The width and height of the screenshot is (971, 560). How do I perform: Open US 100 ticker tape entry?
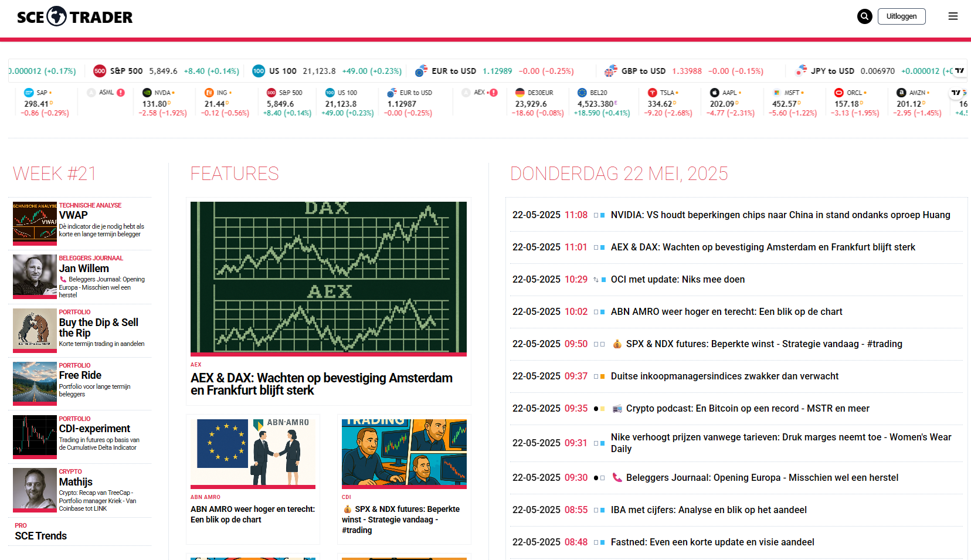click(x=327, y=71)
